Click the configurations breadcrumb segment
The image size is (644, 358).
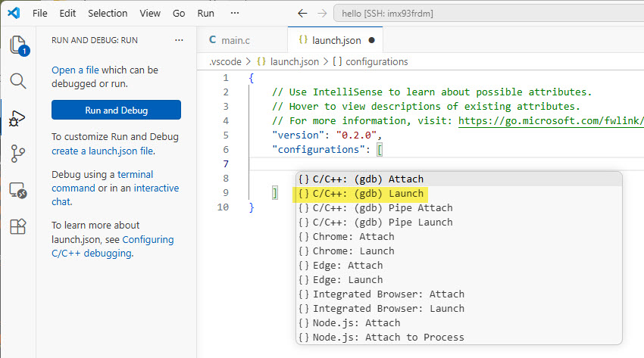(x=370, y=61)
